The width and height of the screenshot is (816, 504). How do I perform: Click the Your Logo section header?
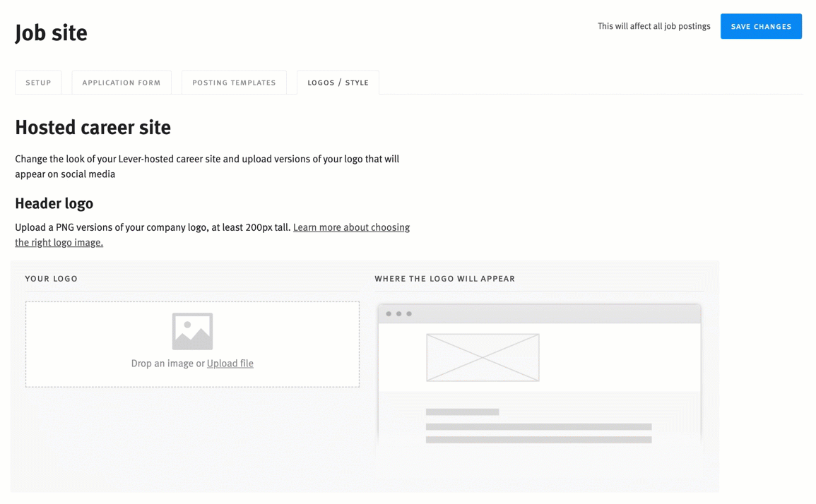click(52, 278)
